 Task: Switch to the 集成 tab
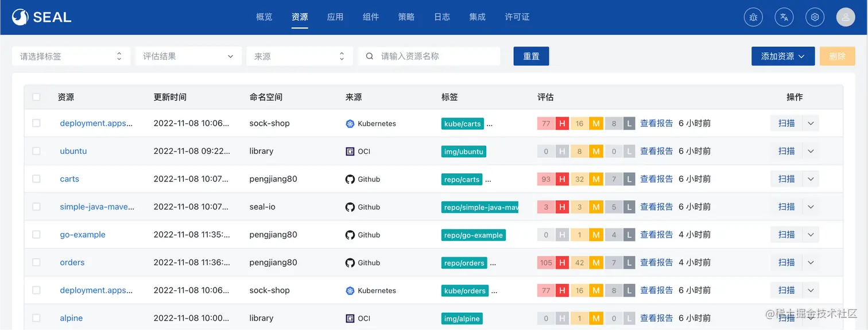coord(478,17)
